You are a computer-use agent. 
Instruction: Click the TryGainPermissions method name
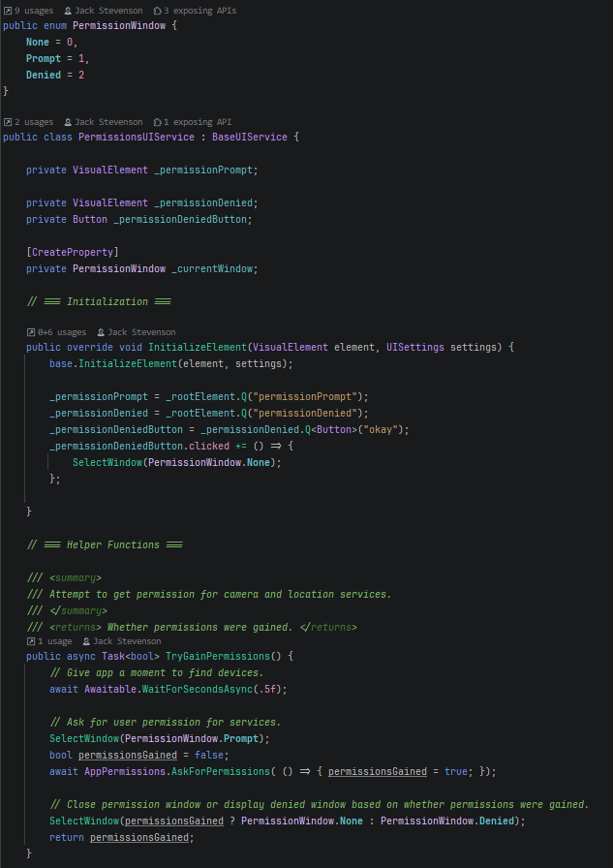coord(218,657)
